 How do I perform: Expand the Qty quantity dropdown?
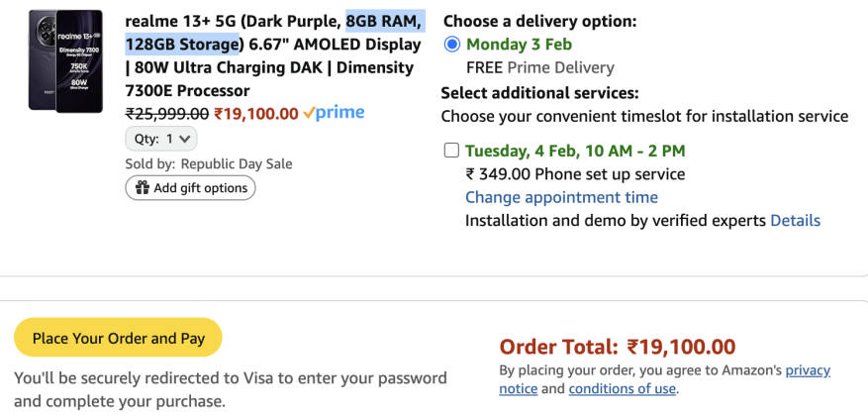pos(160,139)
